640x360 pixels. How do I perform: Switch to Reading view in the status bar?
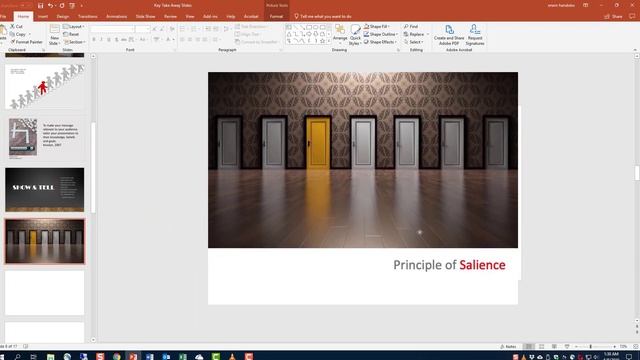[x=554, y=347]
